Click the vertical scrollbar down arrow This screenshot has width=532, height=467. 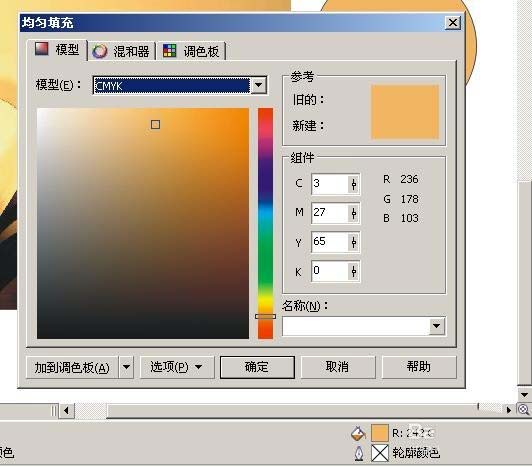[x=524, y=395]
